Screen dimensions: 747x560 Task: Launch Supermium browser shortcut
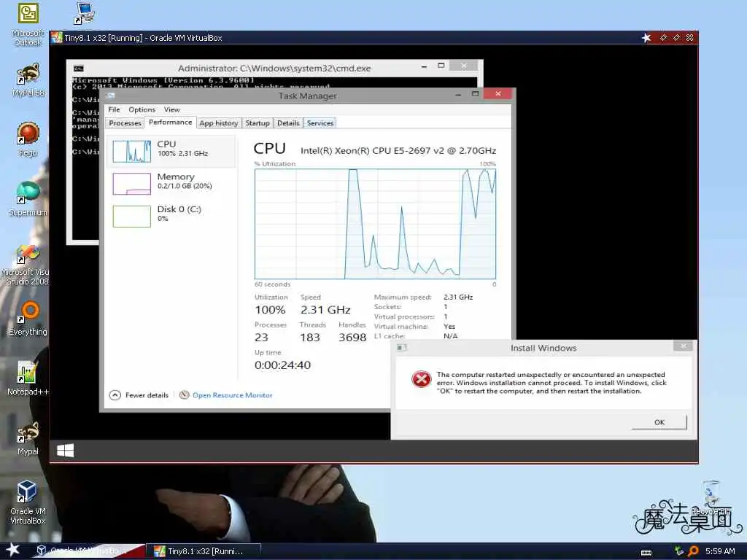(28, 198)
